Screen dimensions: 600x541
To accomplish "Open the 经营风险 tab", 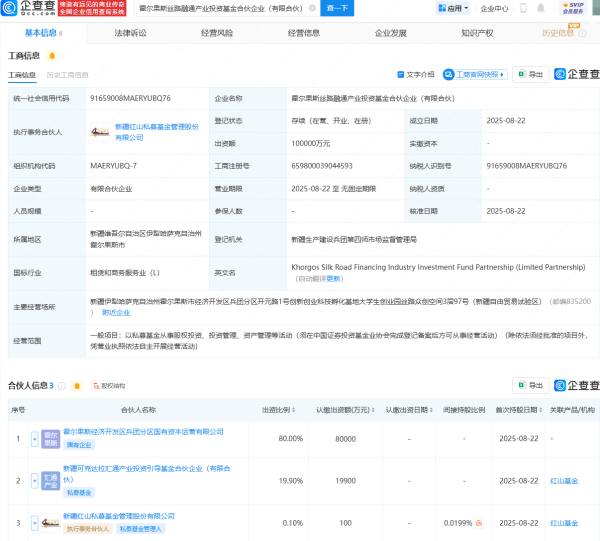I will coord(217,33).
